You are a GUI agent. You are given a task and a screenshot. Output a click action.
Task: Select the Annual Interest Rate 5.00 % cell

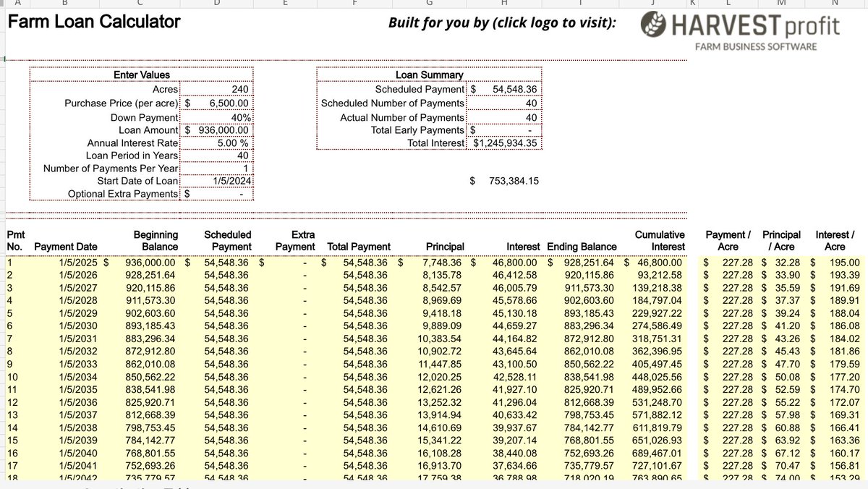click(x=217, y=143)
